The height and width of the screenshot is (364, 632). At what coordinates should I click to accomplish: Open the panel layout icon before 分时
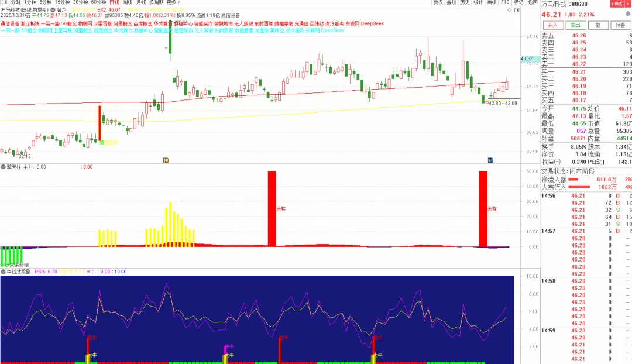tap(5, 2)
